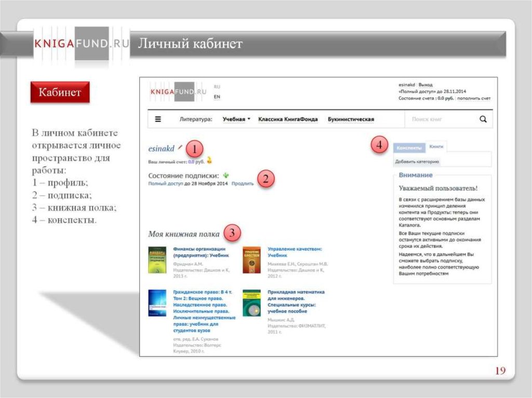Open the hamburger menu icon
The image size is (532, 398).
tap(158, 119)
